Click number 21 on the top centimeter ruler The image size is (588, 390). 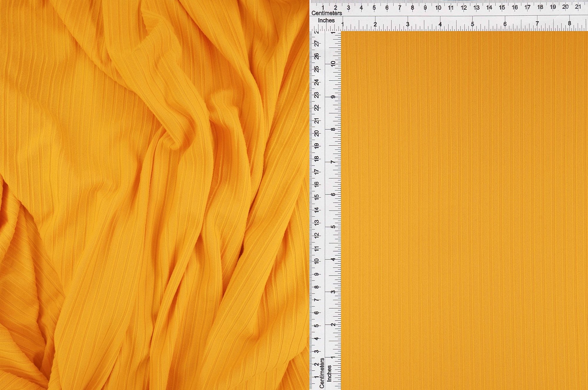pos(578,7)
